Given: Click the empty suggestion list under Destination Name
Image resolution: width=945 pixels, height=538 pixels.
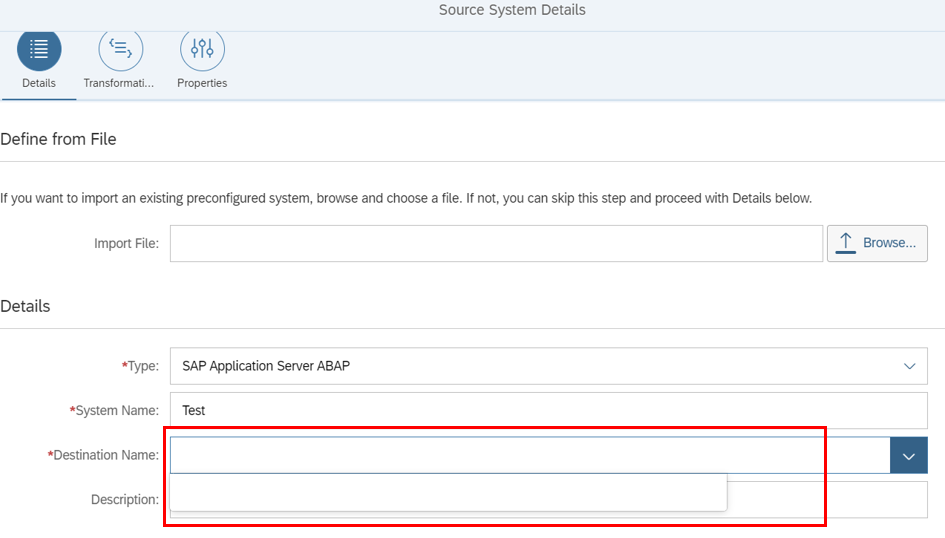Looking at the screenshot, I should click(x=448, y=492).
